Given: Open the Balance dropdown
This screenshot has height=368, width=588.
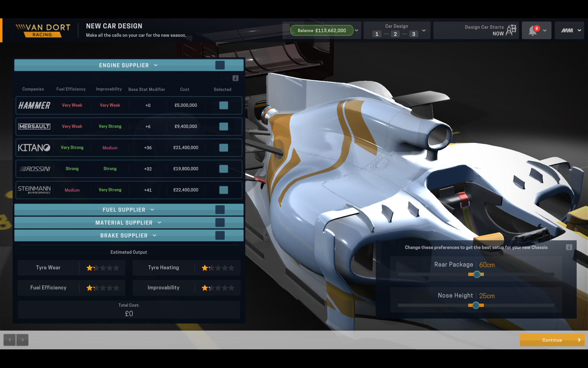Looking at the screenshot, I should (356, 30).
